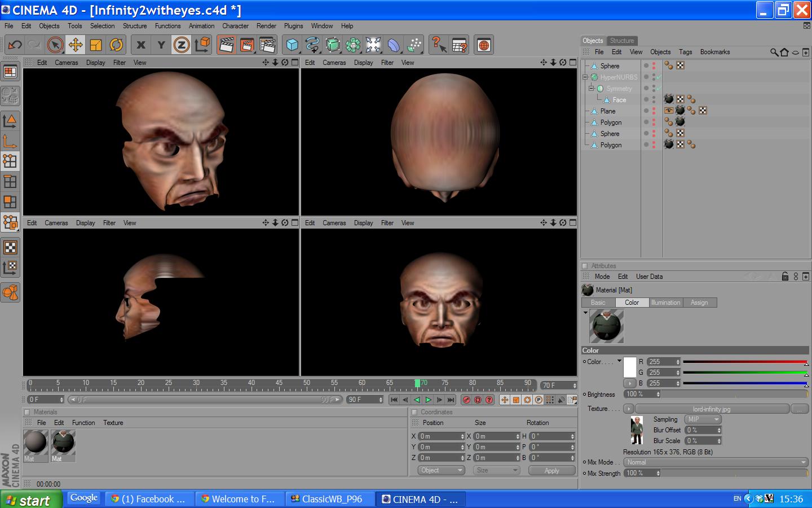The image size is (812, 508).
Task: Play the animation forwards
Action: click(x=428, y=400)
